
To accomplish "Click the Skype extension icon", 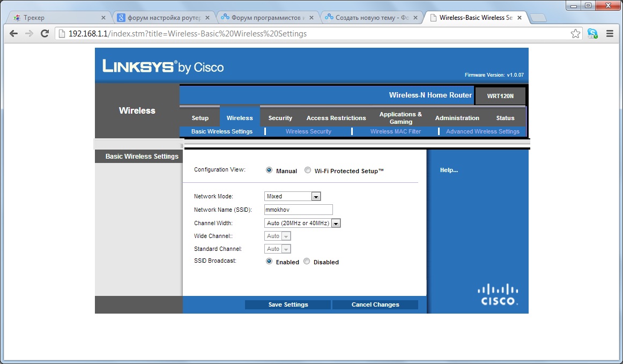I will pos(592,34).
